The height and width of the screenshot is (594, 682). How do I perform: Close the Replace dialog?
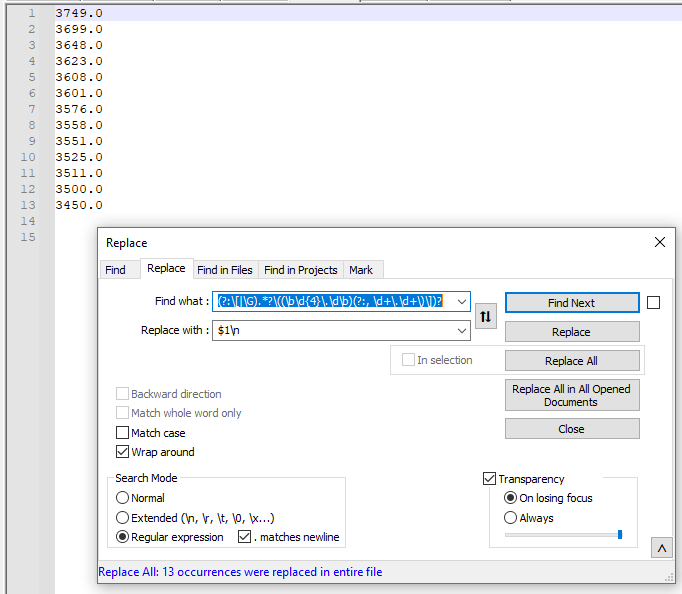click(660, 242)
